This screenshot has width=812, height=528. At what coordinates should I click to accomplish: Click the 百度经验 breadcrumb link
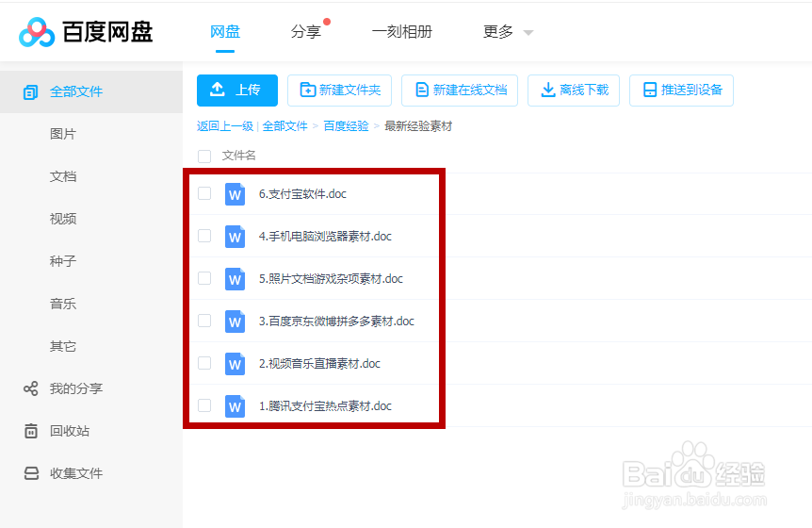(346, 126)
